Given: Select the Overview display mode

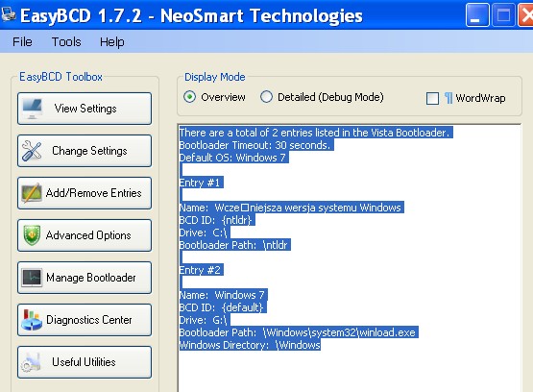Looking at the screenshot, I should click(190, 97).
